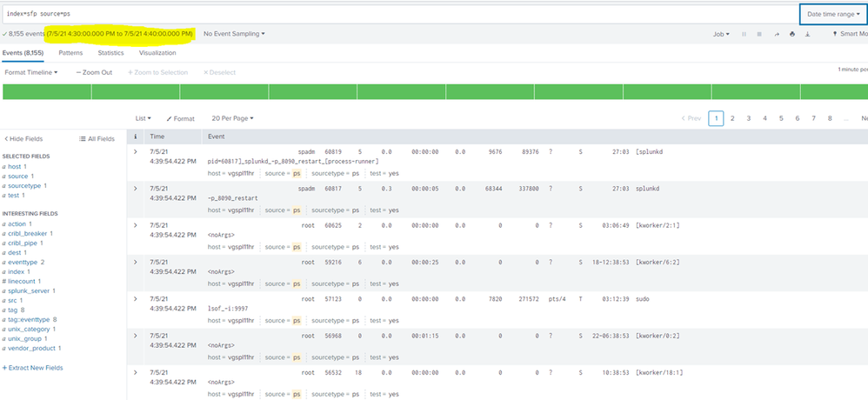868x400 pixels.
Task: Expand the kworker/18:1 event row
Action: click(135, 372)
